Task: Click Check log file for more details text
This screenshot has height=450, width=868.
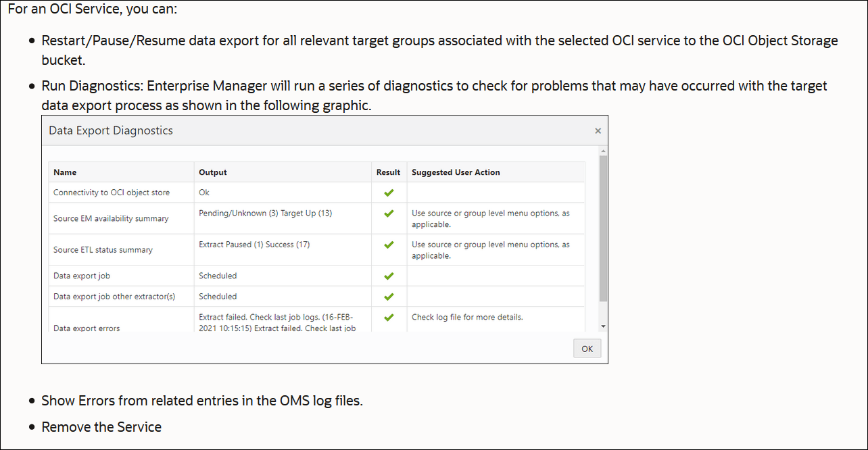Action: pos(466,317)
